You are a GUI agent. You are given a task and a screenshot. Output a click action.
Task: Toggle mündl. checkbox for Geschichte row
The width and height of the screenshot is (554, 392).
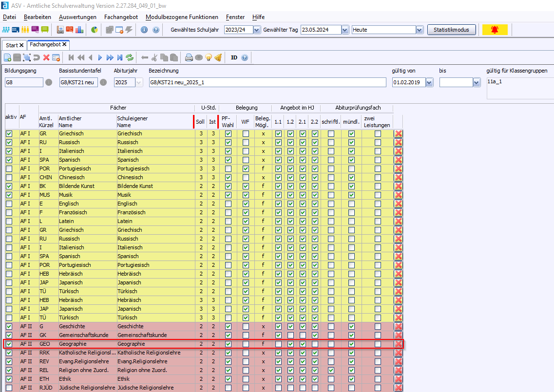click(x=351, y=326)
